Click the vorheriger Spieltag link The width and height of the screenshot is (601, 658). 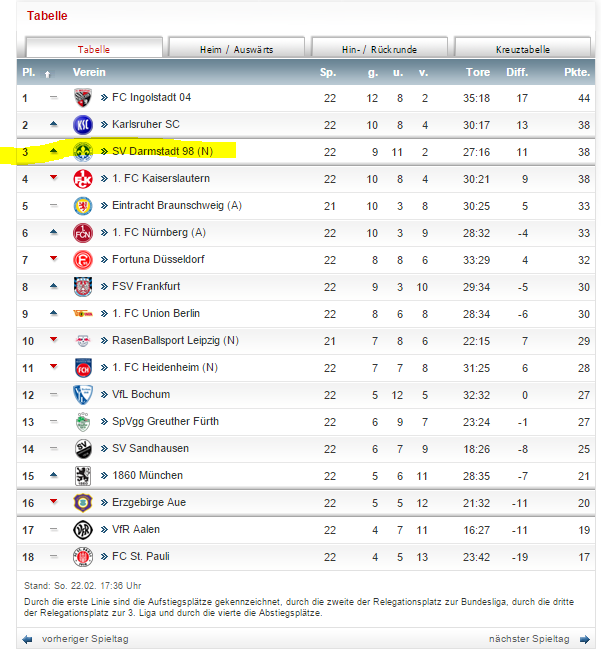click(85, 639)
